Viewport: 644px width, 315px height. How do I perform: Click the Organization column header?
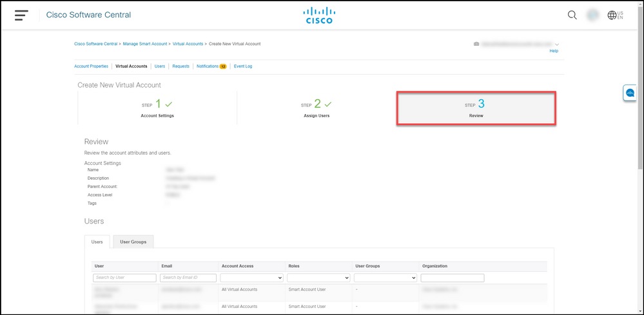(x=435, y=266)
